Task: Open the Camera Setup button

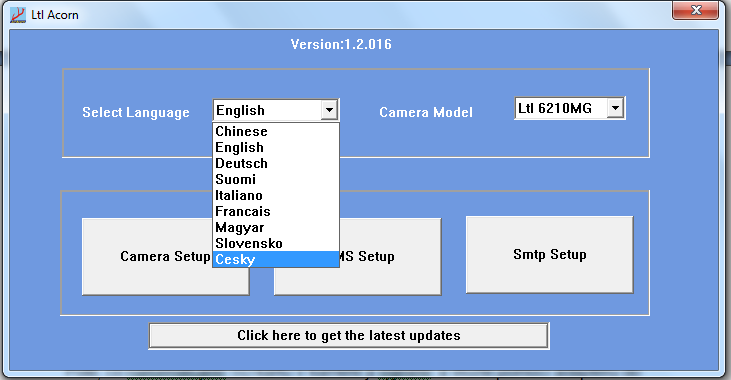Action: (166, 256)
